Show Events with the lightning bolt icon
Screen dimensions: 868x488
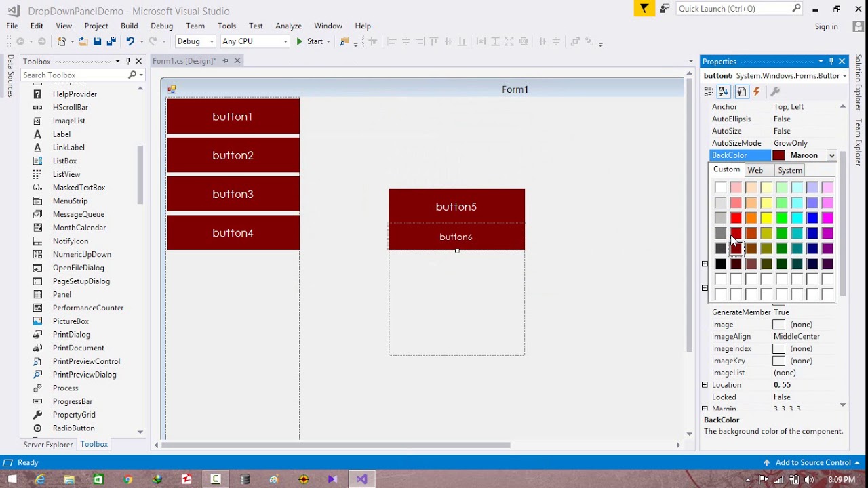[x=757, y=91]
